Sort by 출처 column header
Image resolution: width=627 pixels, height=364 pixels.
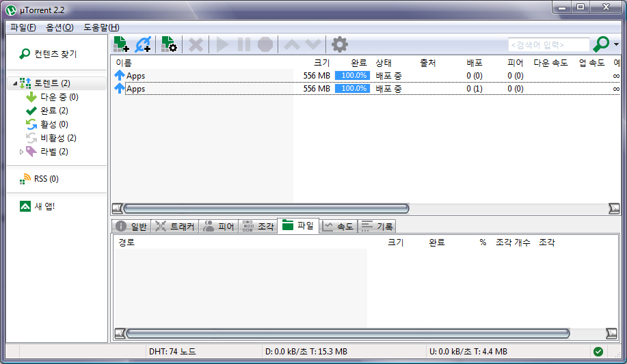(x=427, y=63)
